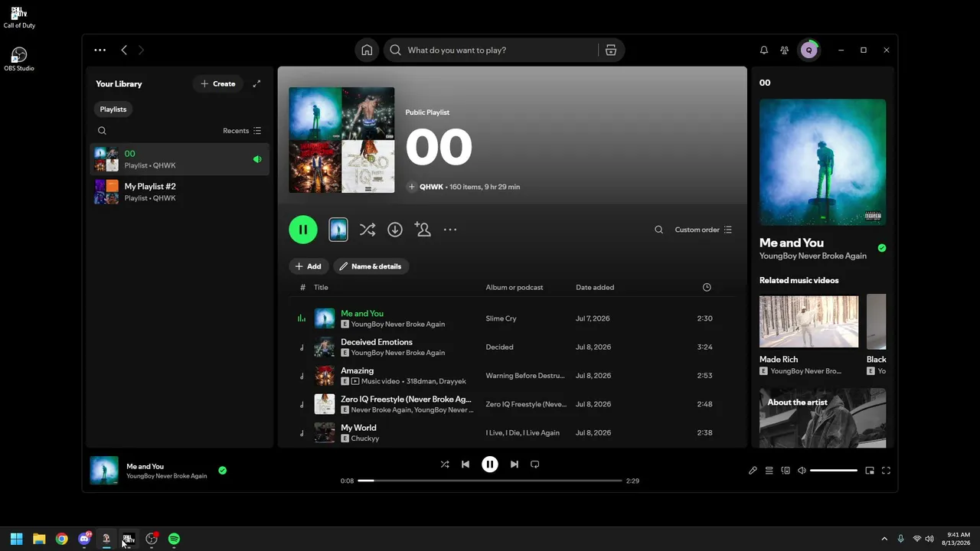Sort tracks by Title column
980x551 pixels.
pyautogui.click(x=321, y=288)
